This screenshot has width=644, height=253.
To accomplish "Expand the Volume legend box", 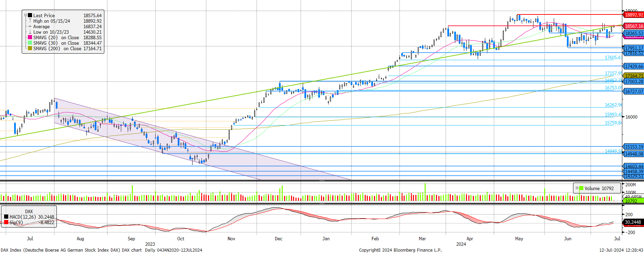I will pos(577,188).
